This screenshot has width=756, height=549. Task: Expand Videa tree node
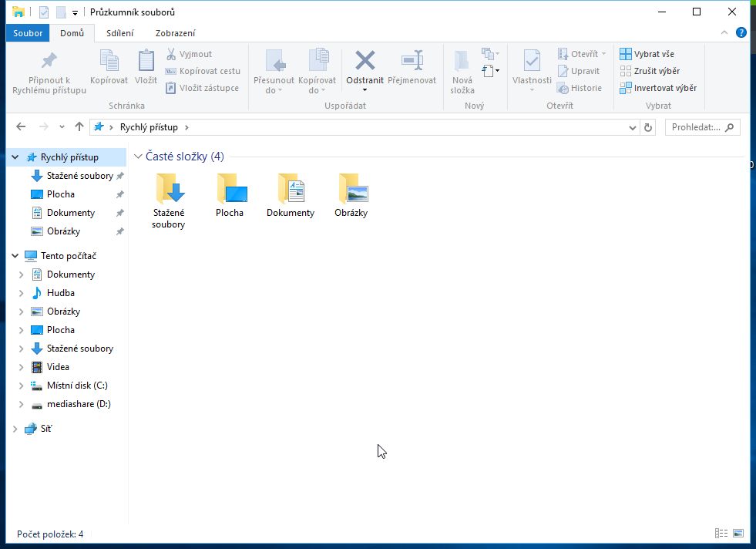22,367
